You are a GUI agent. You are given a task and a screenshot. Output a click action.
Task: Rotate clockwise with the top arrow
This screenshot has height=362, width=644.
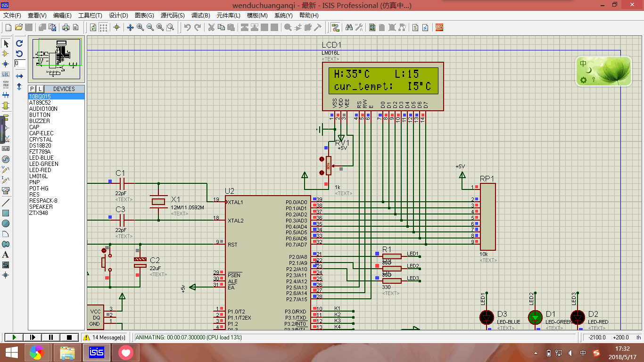pyautogui.click(x=19, y=43)
